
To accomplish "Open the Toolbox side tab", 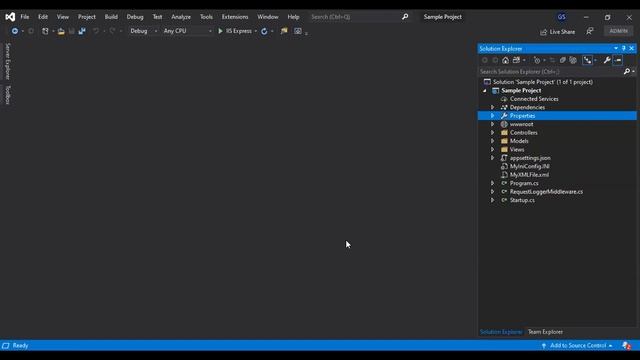I will pyautogui.click(x=7, y=95).
